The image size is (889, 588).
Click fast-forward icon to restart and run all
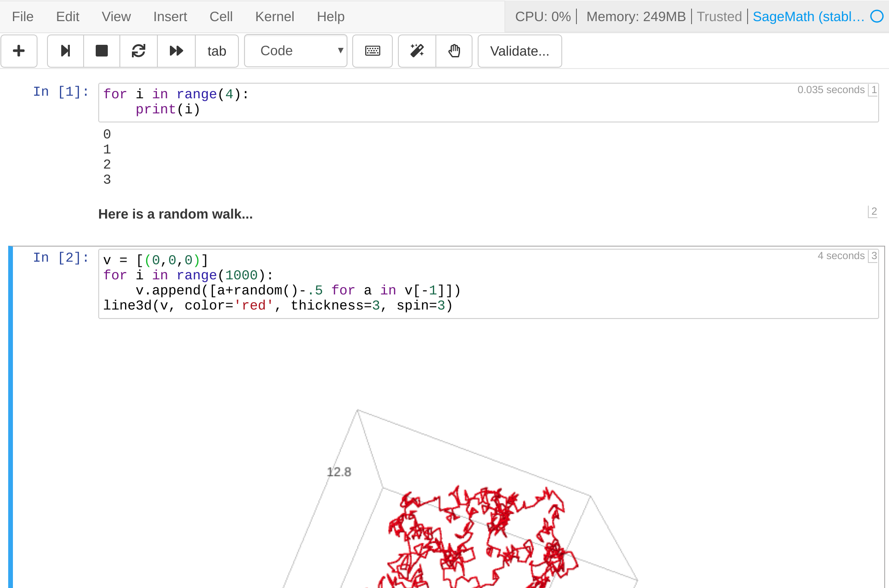coord(176,51)
